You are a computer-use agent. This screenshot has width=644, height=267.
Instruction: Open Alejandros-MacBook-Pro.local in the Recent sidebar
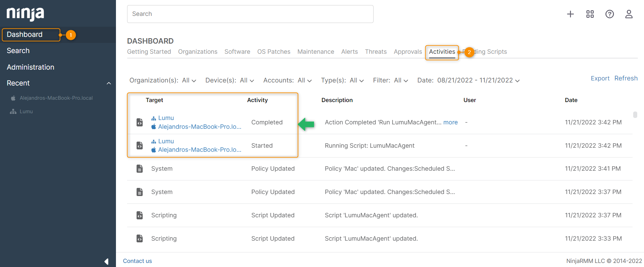56,98
